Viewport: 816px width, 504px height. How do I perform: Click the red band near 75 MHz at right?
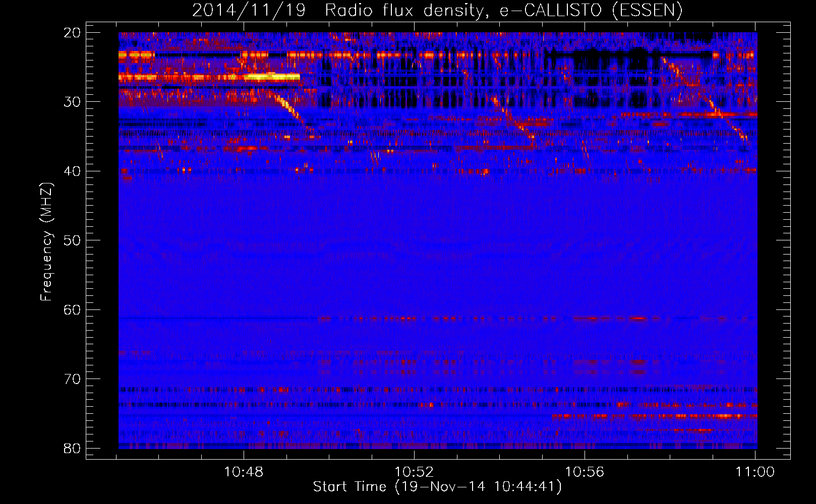tap(655, 416)
